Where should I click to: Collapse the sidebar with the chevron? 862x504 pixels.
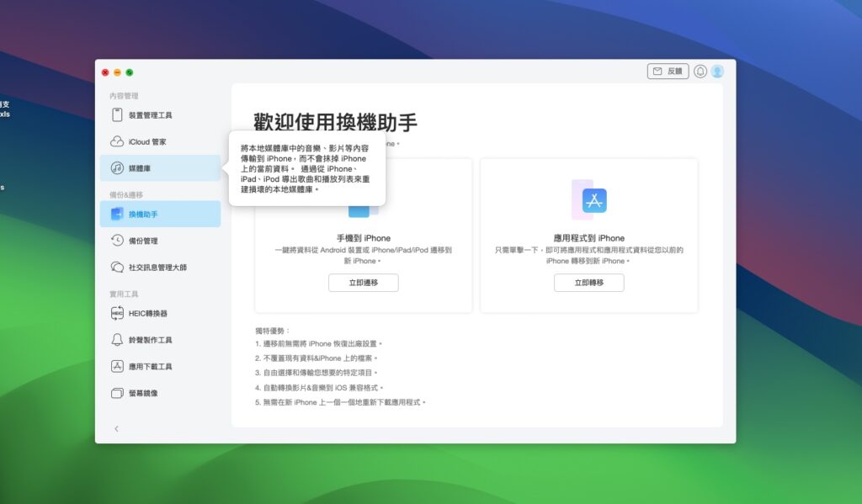coord(116,428)
